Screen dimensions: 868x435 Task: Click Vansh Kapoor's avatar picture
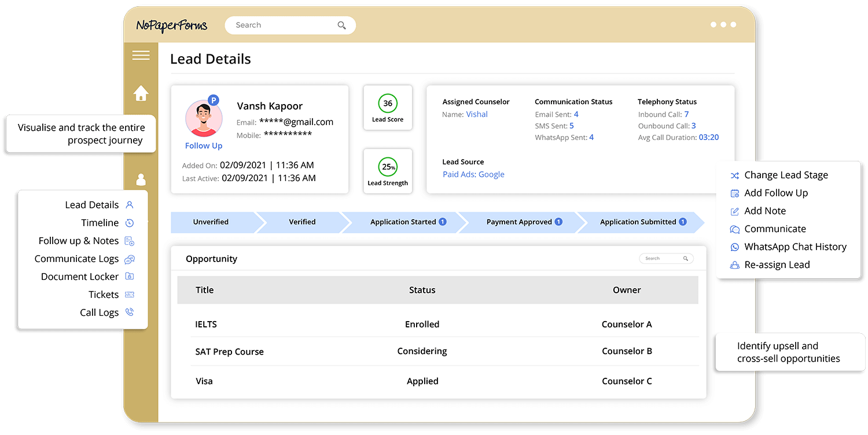coord(204,118)
